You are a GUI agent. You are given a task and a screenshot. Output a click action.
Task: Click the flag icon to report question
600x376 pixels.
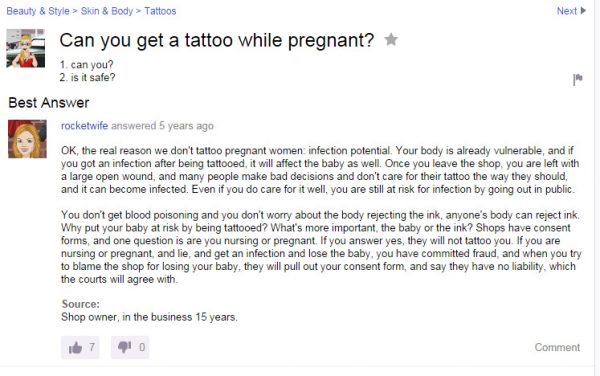[577, 80]
